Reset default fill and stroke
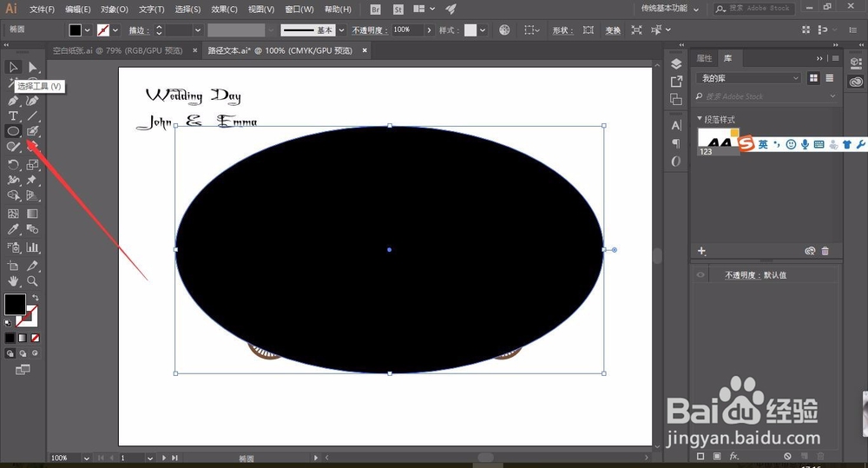Viewport: 868px width, 468px height. pyautogui.click(x=8, y=323)
